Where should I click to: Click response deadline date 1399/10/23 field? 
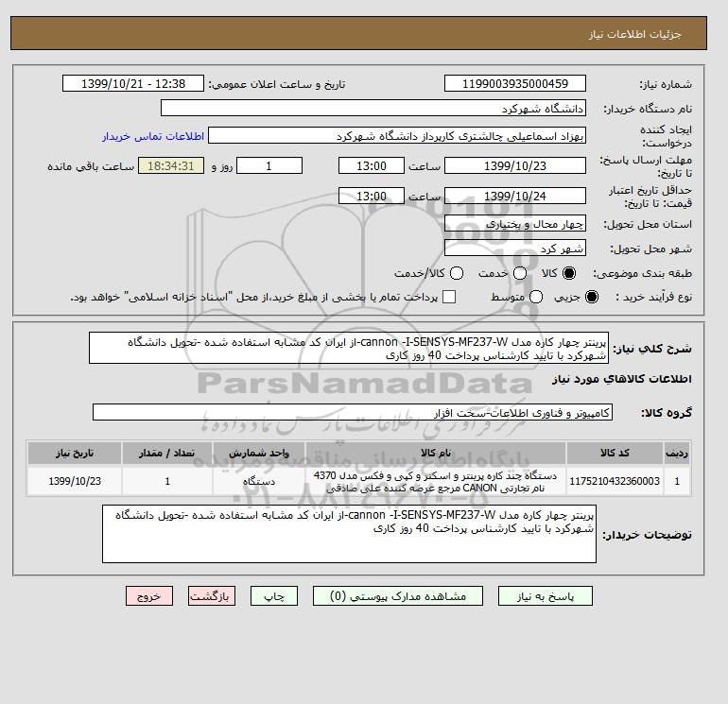click(515, 165)
